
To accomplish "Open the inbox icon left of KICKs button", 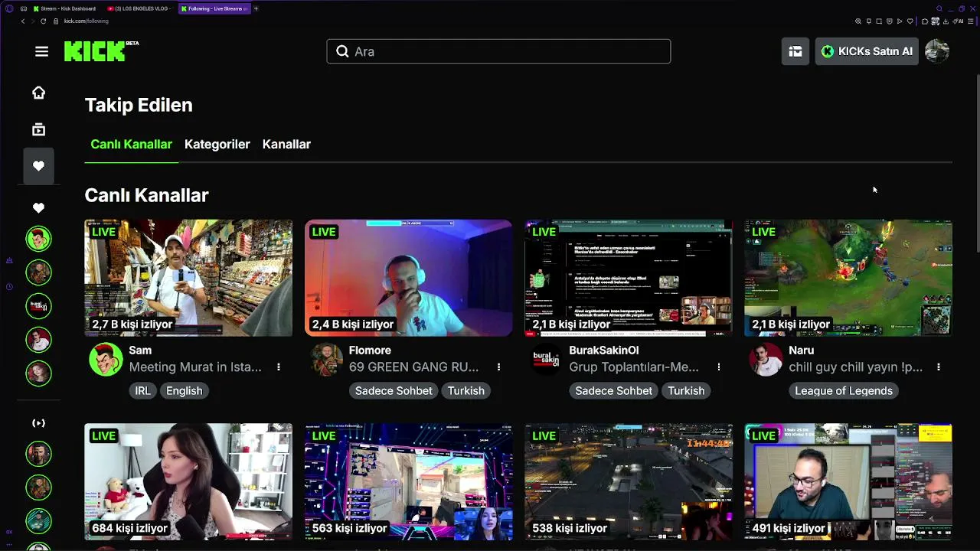I will pos(795,51).
